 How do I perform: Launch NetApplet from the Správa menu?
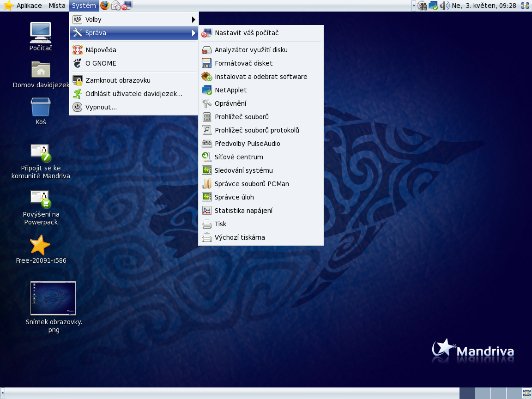(x=261, y=90)
